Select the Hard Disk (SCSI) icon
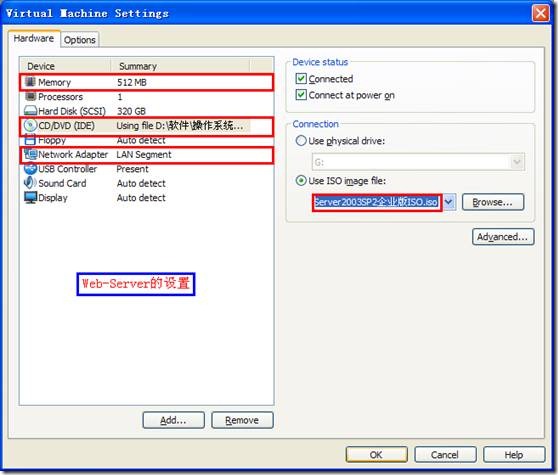This screenshot has height=475, width=558. pyautogui.click(x=30, y=111)
